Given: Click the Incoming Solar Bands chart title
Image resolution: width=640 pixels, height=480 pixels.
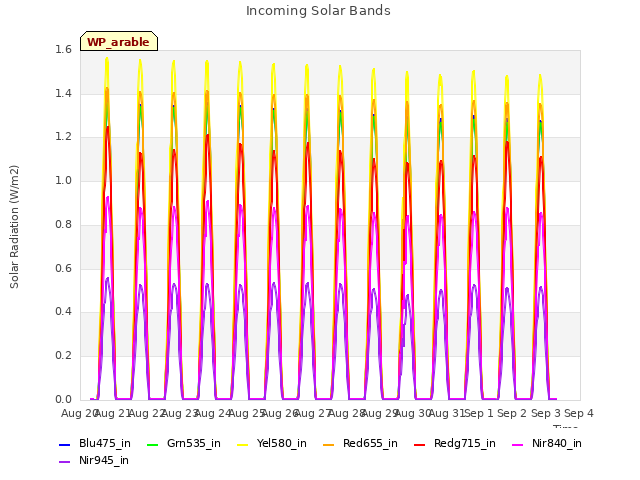Looking at the screenshot, I should [318, 11].
